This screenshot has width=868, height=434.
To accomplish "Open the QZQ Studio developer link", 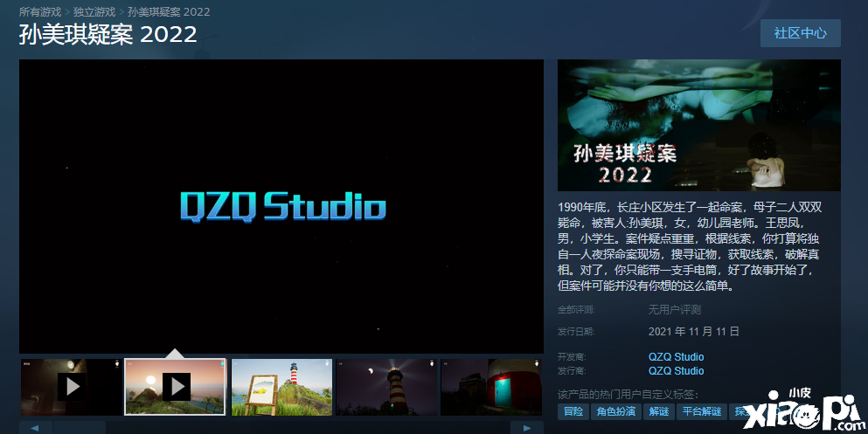I will [676, 357].
